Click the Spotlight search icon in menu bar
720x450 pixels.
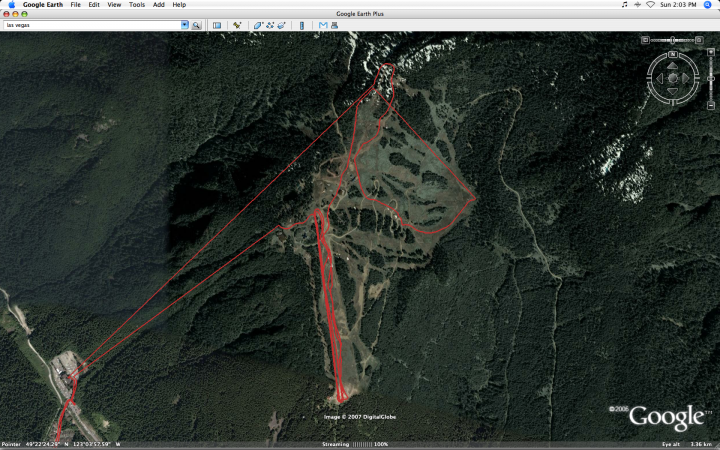tap(708, 5)
